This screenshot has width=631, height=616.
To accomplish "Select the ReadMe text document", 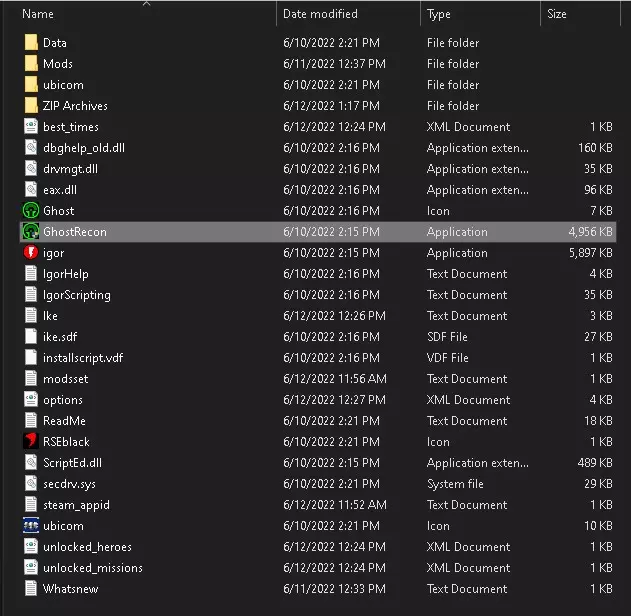I will click(64, 421).
